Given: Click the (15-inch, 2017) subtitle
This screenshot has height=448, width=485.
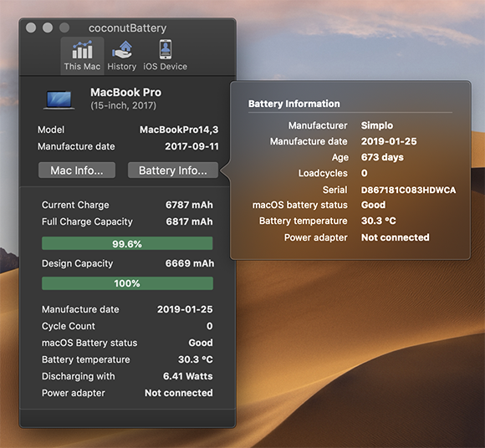Looking at the screenshot, I should coord(124,106).
